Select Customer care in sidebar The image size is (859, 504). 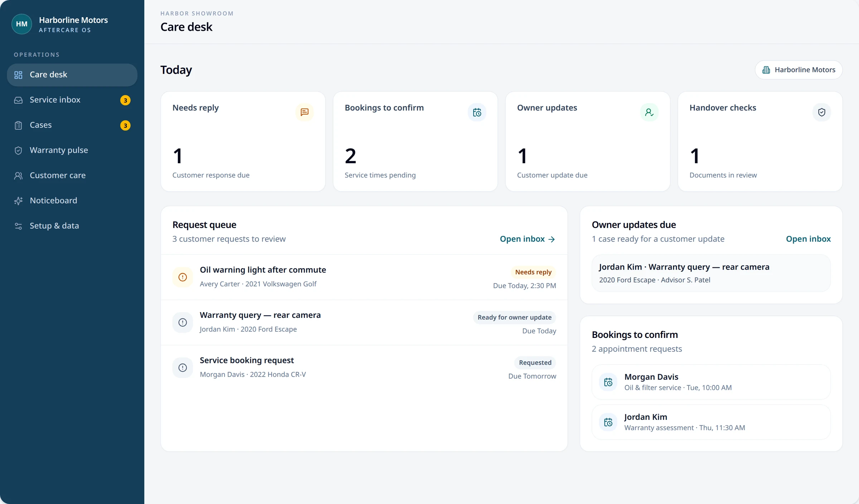click(x=72, y=175)
